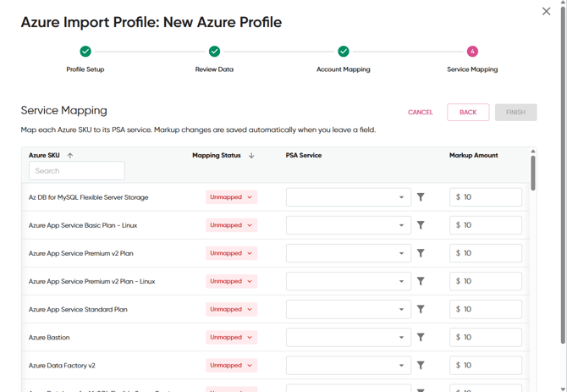Click the Account Mapping step label
The image size is (567, 392).
click(344, 69)
